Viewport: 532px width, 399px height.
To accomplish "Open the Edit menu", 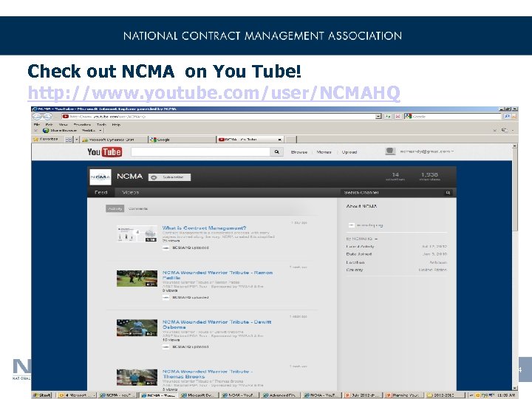I will [x=50, y=125].
